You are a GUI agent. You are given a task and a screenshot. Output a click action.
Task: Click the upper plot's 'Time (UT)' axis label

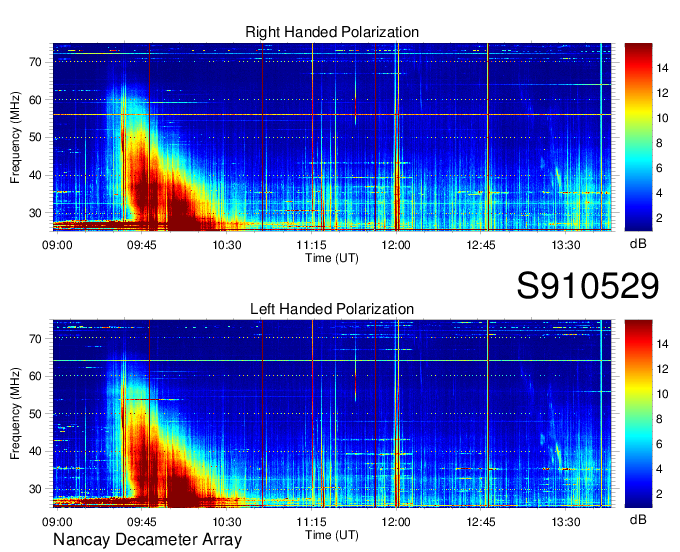(x=332, y=258)
